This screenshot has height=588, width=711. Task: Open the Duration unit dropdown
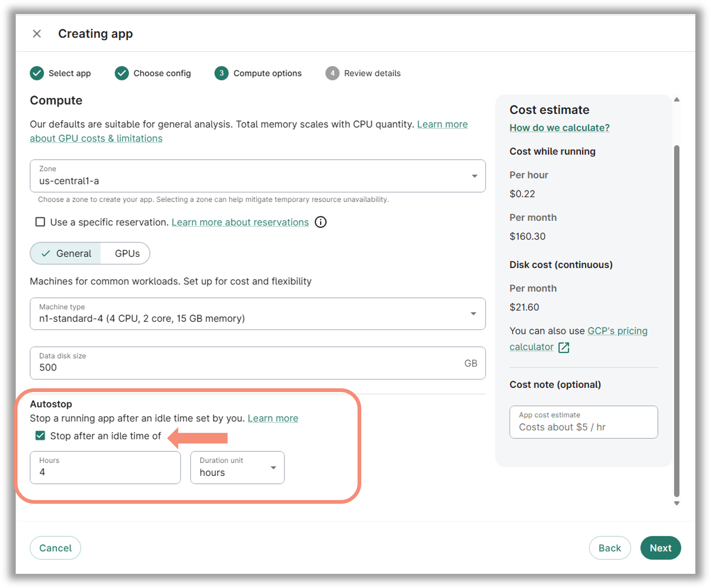[x=237, y=468]
